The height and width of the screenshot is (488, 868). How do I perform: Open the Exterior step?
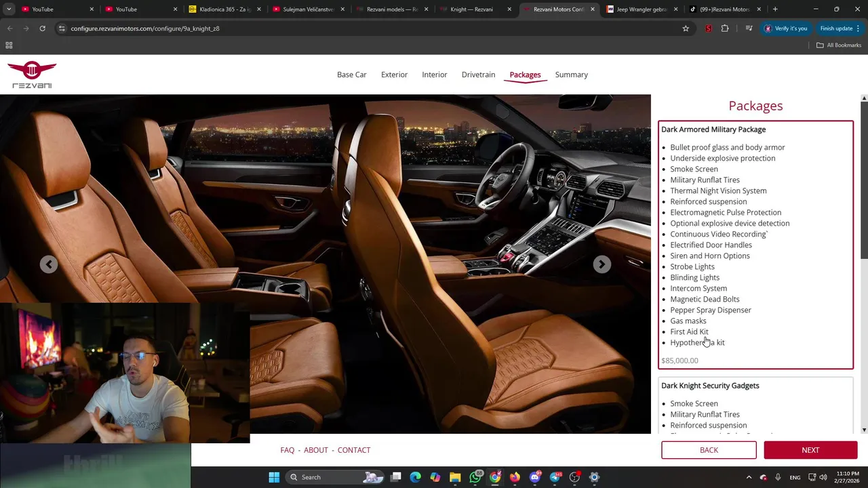[394, 75]
